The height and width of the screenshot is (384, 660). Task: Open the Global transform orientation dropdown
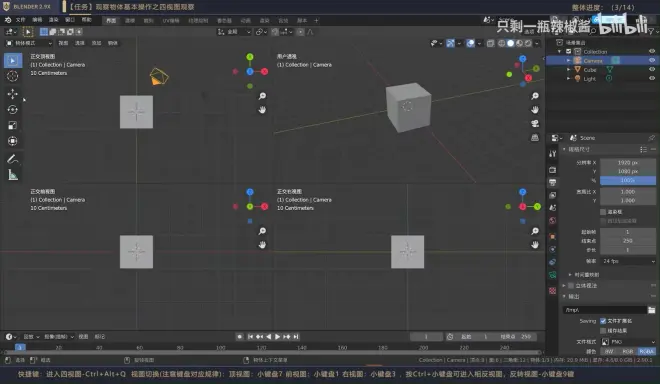pyautogui.click(x=234, y=32)
